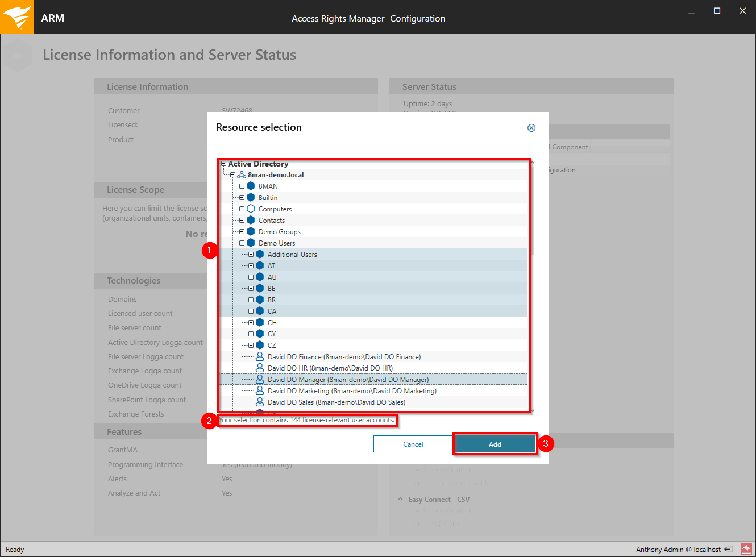The height and width of the screenshot is (557, 756).
Task: Click the AT hexagon icon
Action: (260, 266)
